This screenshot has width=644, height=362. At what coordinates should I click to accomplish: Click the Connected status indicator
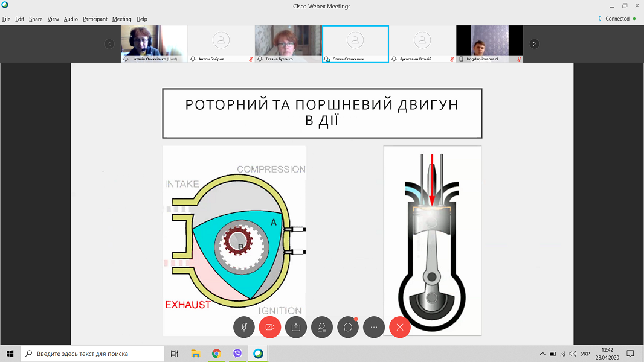coord(617,19)
